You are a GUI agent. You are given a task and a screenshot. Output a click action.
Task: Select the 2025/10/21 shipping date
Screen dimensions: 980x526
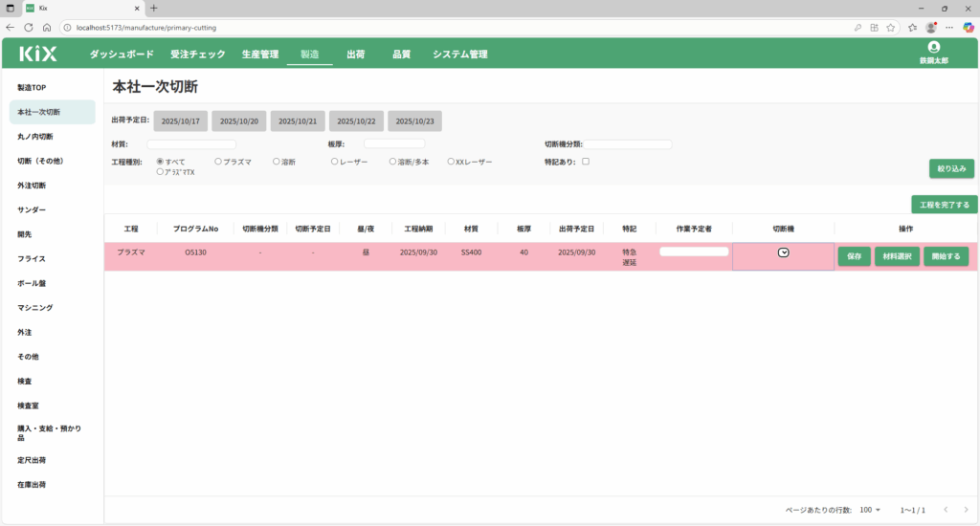coord(298,121)
